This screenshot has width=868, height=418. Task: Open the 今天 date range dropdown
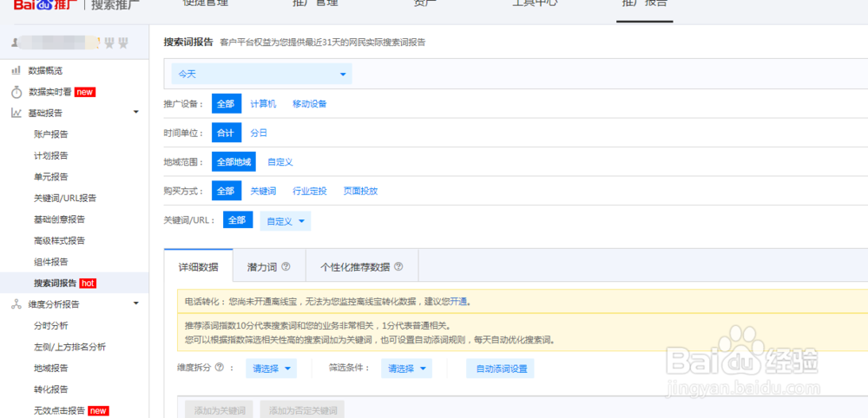tap(261, 74)
